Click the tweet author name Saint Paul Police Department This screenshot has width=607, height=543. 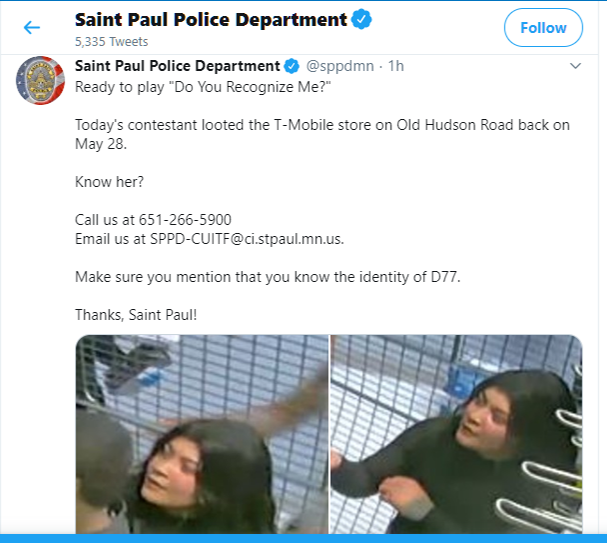[177, 66]
